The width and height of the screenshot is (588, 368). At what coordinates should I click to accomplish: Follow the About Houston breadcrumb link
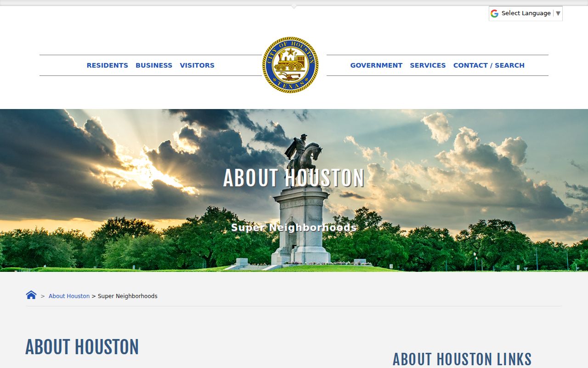tap(69, 296)
